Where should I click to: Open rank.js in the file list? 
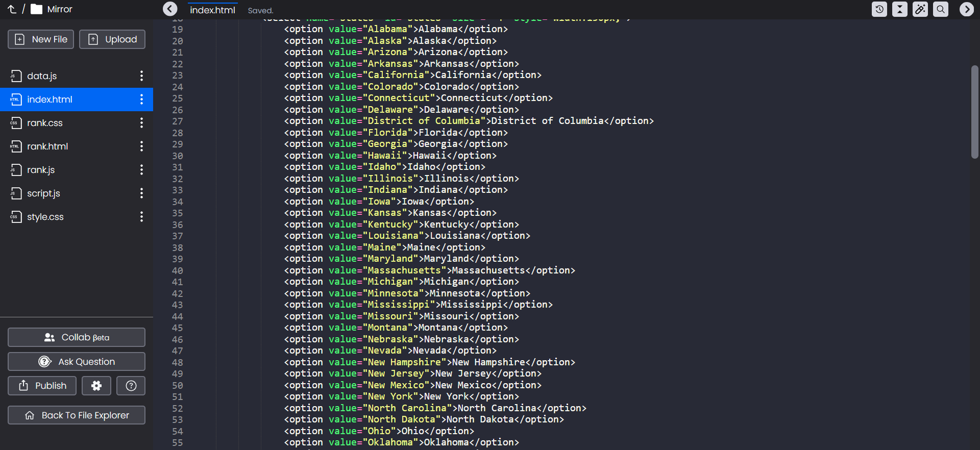pyautogui.click(x=77, y=170)
